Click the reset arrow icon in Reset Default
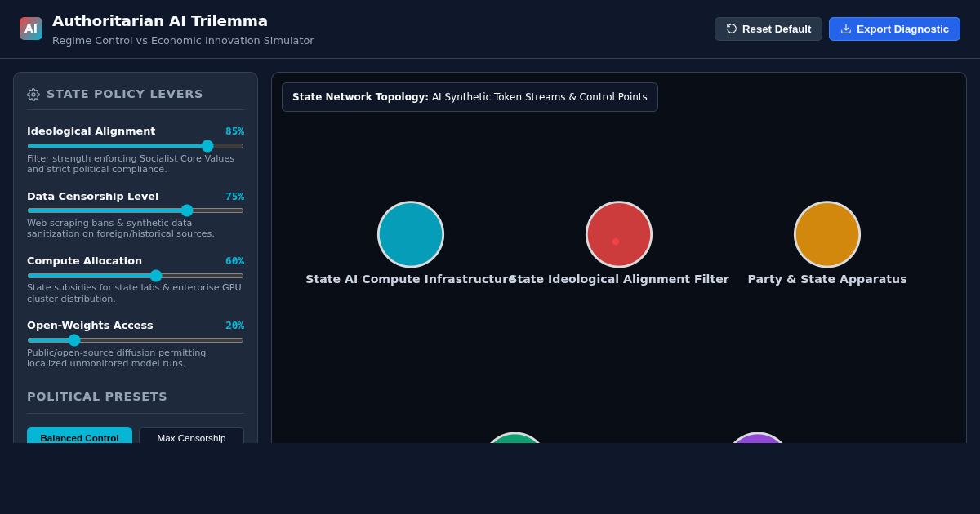This screenshot has width=980, height=514. pos(732,29)
